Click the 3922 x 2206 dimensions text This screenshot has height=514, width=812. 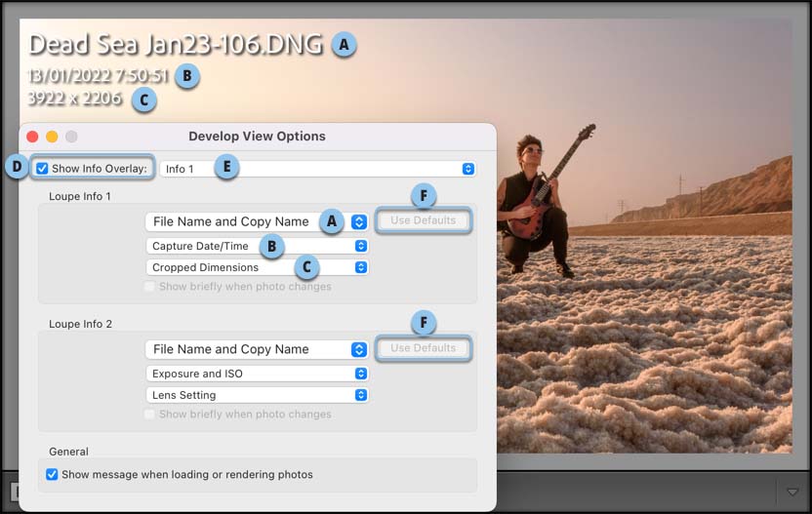pos(74,99)
